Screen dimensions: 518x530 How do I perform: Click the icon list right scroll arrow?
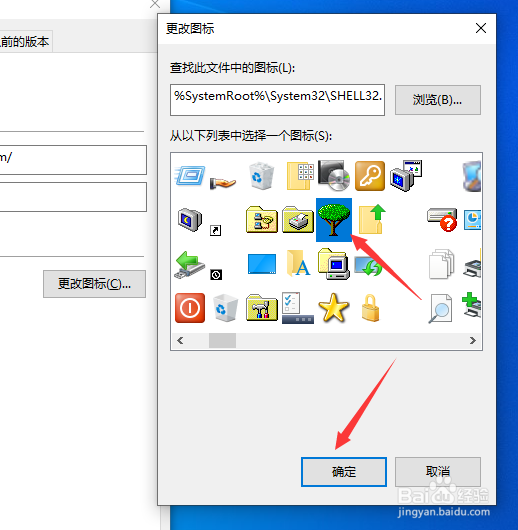pos(473,340)
